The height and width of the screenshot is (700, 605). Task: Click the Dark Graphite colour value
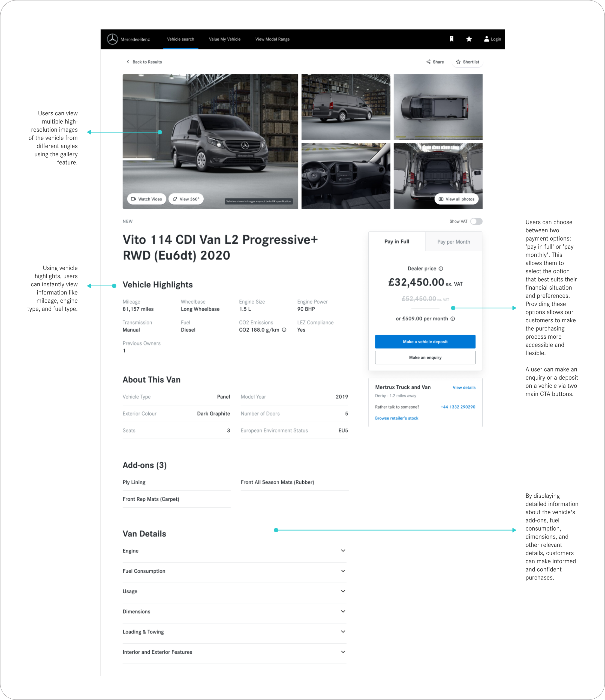[213, 413]
